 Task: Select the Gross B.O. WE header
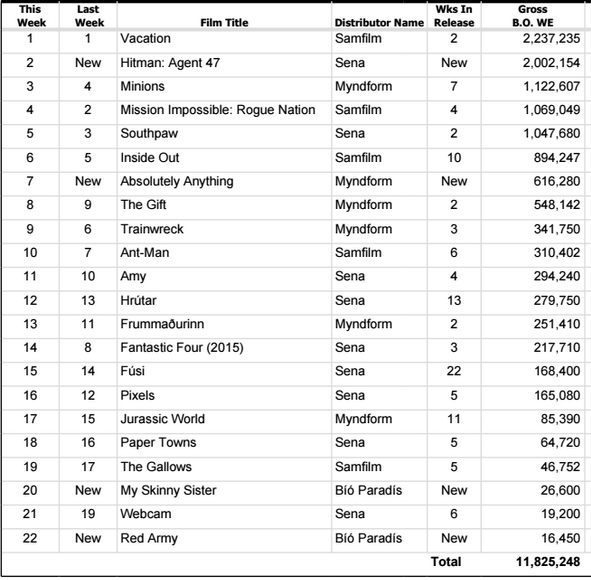pos(532,16)
